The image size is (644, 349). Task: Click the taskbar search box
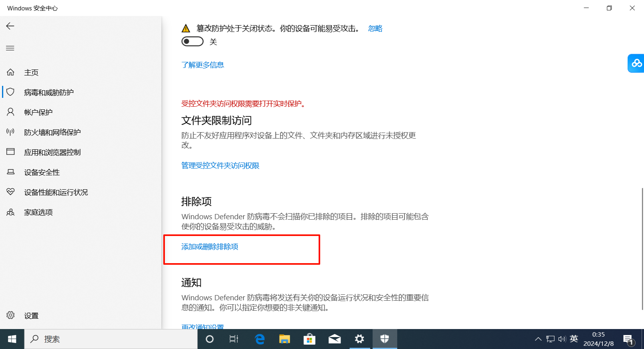(111, 339)
